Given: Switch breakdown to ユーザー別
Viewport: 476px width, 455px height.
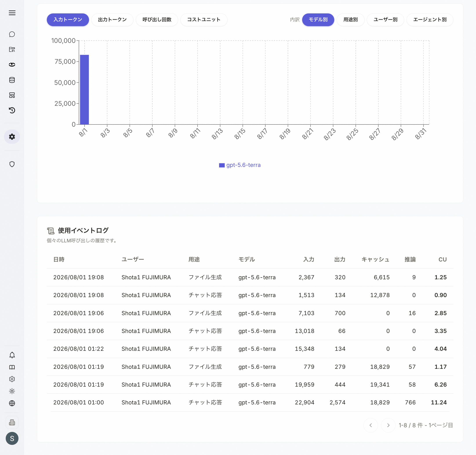Looking at the screenshot, I should (385, 20).
